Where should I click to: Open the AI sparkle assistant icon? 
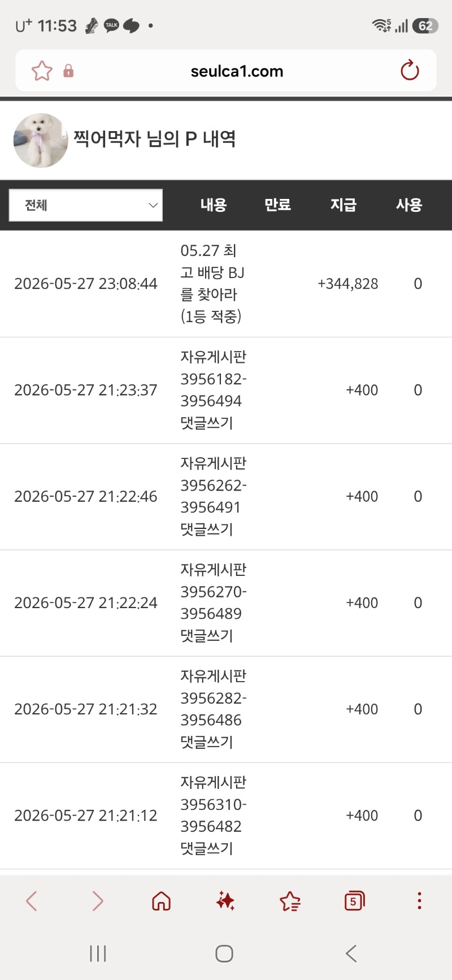pos(225,901)
